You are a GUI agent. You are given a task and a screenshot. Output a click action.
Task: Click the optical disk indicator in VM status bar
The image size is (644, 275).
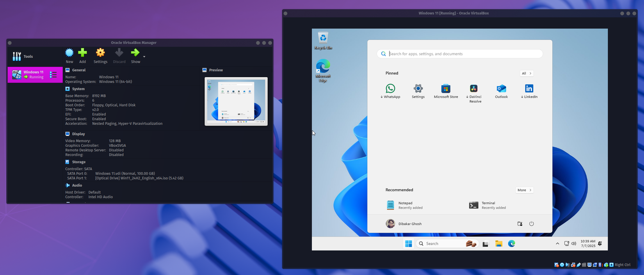562,265
